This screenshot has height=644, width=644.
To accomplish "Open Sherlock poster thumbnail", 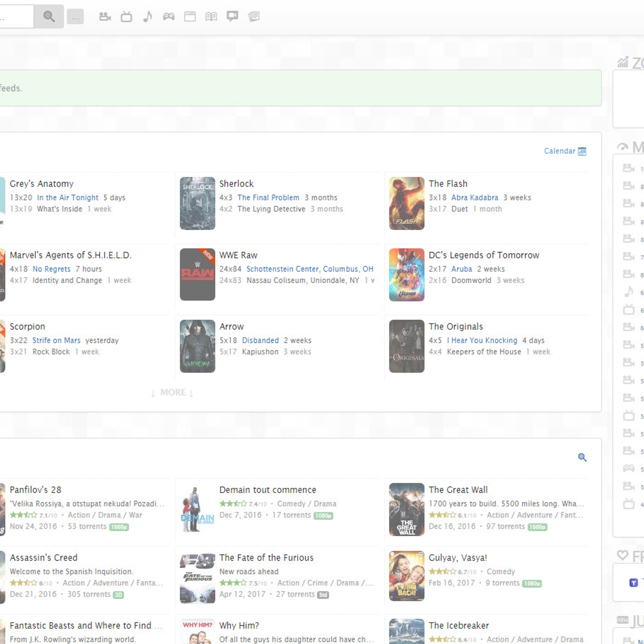I will (x=197, y=203).
